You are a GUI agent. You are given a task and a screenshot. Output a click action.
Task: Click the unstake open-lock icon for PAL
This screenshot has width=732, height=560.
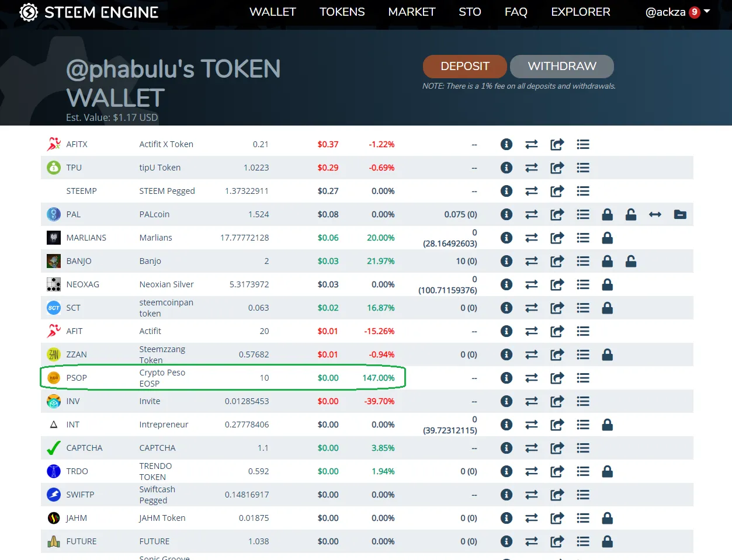[x=631, y=214]
